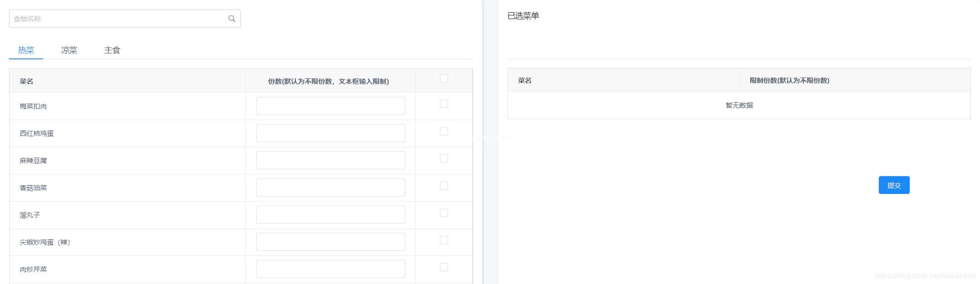Screen dimensions: 980x284
Task: Switch to the 凉菜 tab
Action: (x=69, y=50)
